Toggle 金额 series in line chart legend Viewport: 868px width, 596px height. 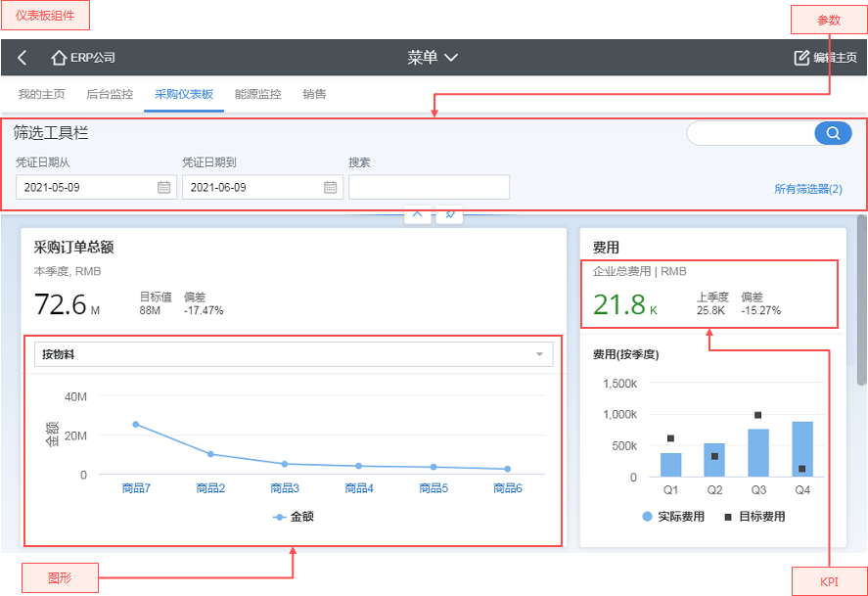[294, 516]
